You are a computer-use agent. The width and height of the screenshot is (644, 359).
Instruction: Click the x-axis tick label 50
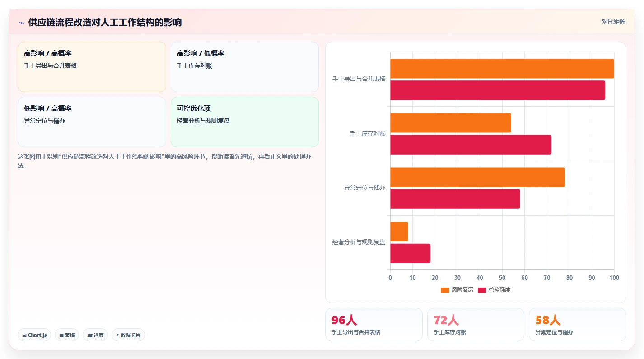pyautogui.click(x=502, y=278)
